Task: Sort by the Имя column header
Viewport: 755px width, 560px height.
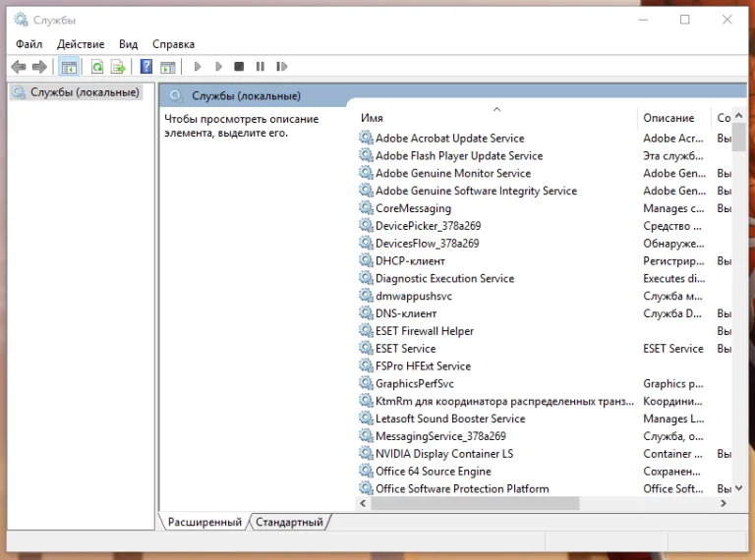Action: pyautogui.click(x=497, y=118)
